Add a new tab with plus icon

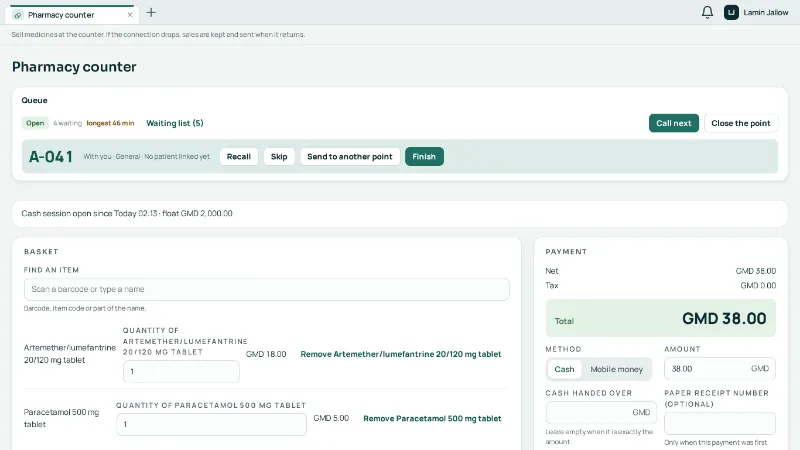click(151, 12)
